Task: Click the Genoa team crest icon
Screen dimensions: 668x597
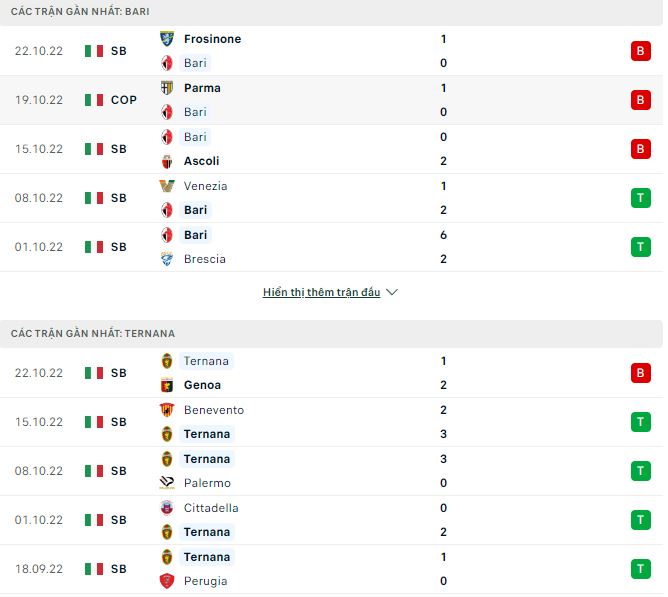Action: pos(167,385)
